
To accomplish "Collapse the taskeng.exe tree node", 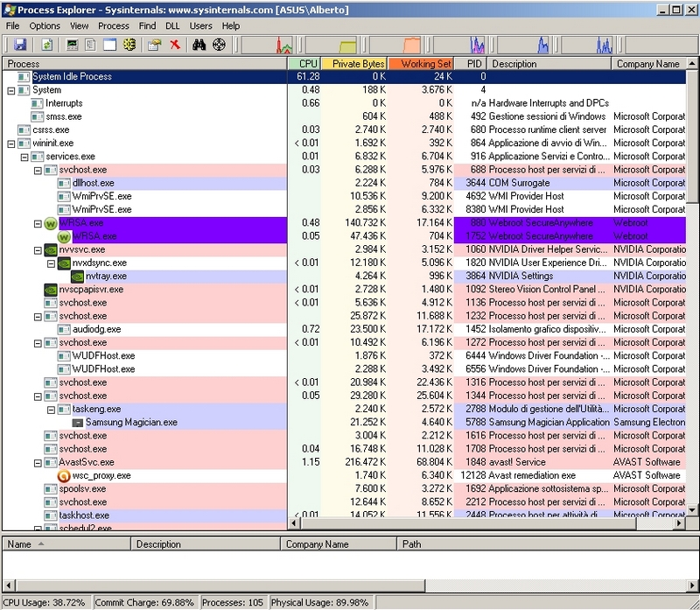I will click(x=52, y=410).
